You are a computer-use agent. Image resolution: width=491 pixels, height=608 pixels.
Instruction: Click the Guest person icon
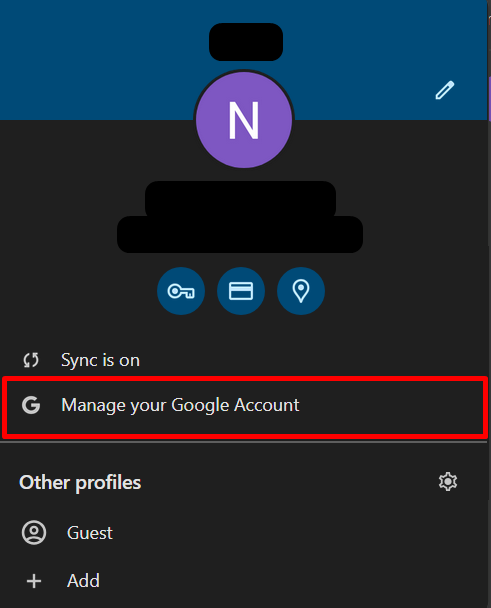point(34,532)
